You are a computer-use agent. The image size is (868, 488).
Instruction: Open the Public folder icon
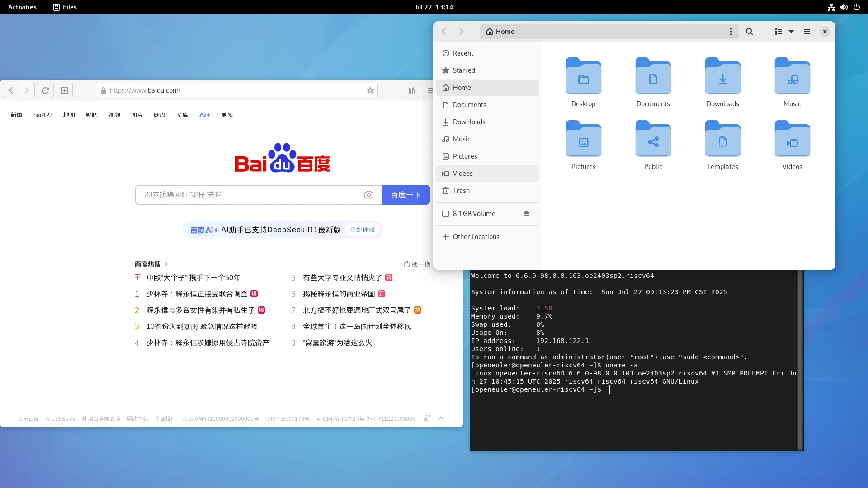653,139
